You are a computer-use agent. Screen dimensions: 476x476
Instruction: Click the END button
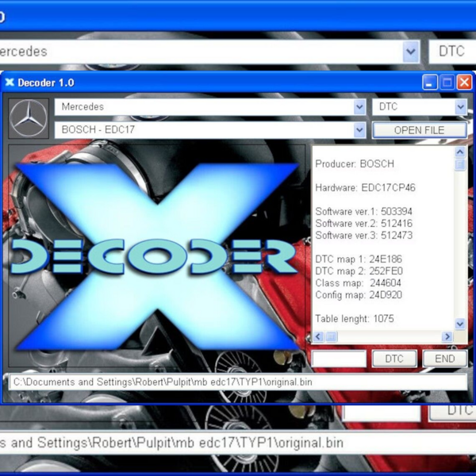coord(444,359)
